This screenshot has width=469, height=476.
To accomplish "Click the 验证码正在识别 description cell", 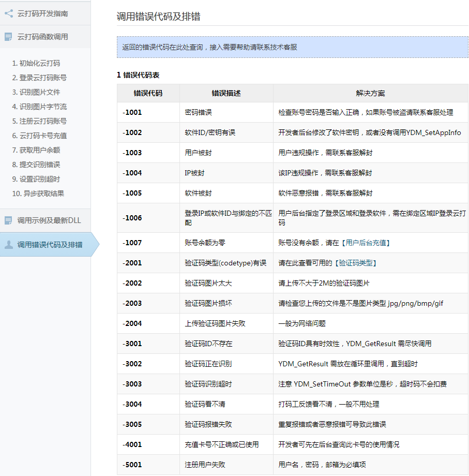I will (226, 364).
